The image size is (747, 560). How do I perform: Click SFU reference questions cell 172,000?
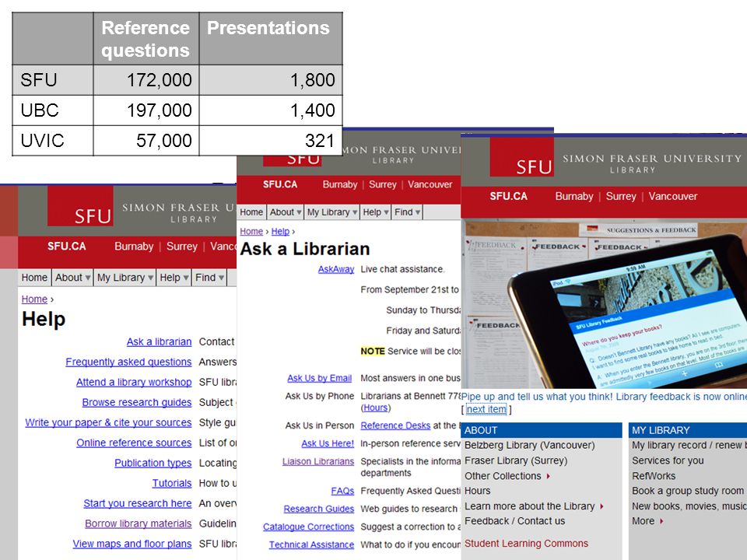point(146,80)
